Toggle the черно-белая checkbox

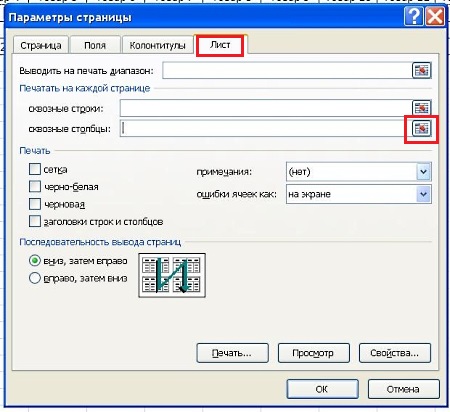click(35, 186)
